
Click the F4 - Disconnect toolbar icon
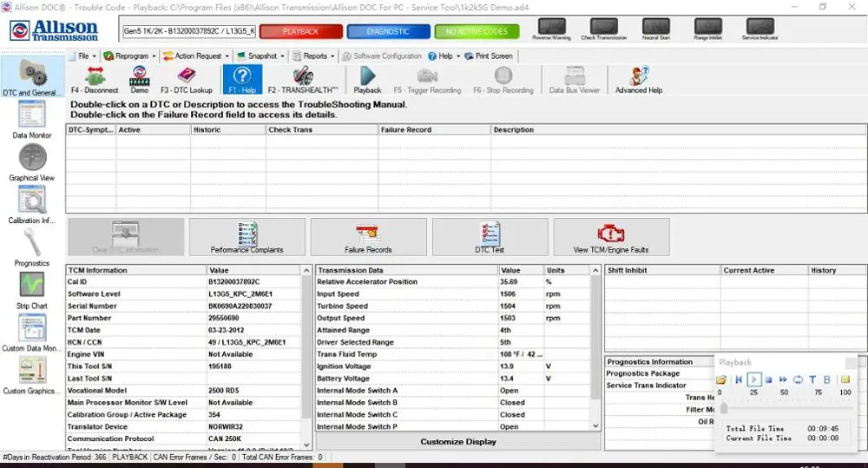tap(95, 80)
